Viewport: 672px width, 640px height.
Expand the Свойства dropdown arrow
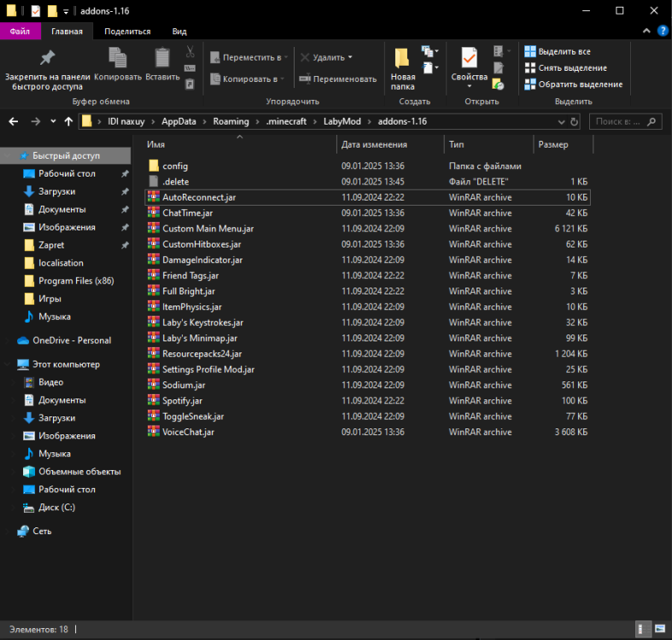point(470,86)
